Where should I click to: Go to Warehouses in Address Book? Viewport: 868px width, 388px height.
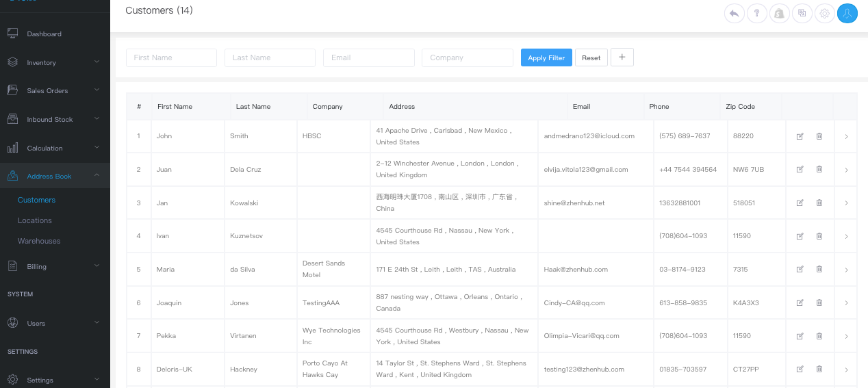pyautogui.click(x=39, y=241)
